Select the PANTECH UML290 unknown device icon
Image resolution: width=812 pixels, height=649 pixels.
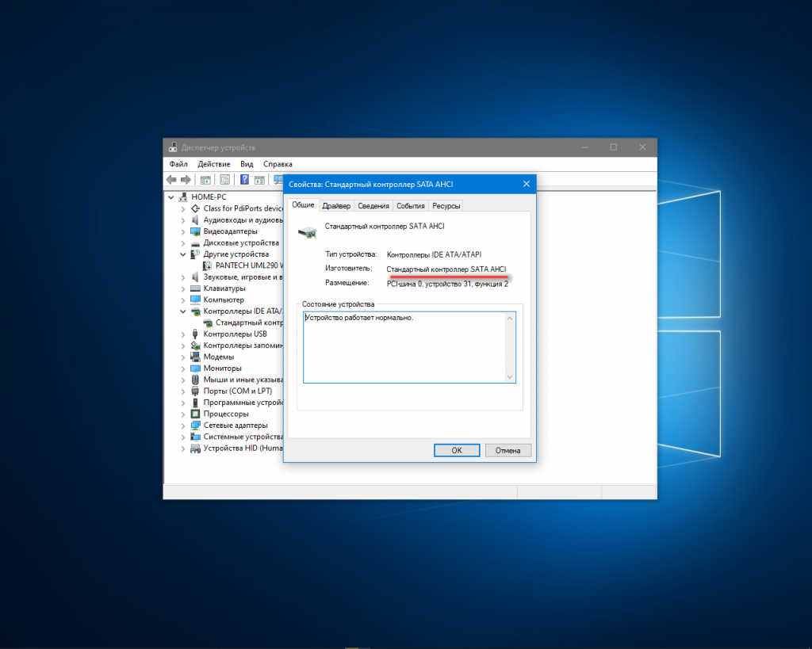208,265
